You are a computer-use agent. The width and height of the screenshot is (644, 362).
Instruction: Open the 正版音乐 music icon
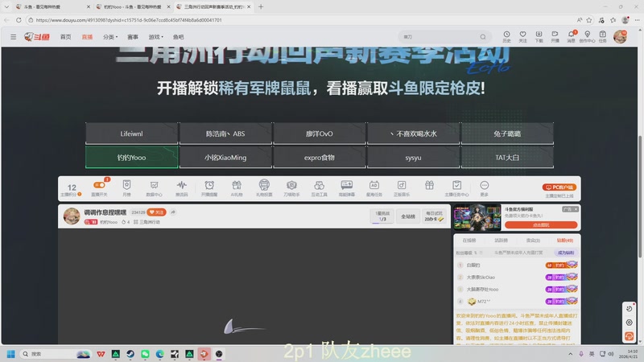click(x=402, y=188)
